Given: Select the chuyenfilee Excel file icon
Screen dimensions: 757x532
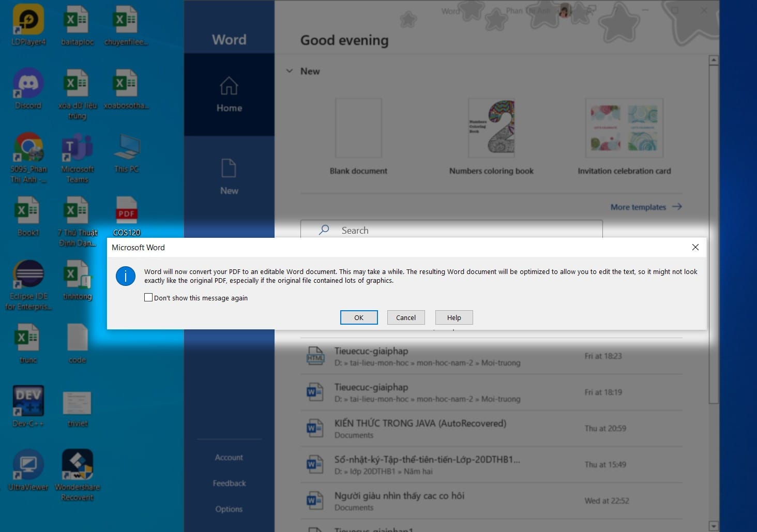Looking at the screenshot, I should tap(126, 25).
